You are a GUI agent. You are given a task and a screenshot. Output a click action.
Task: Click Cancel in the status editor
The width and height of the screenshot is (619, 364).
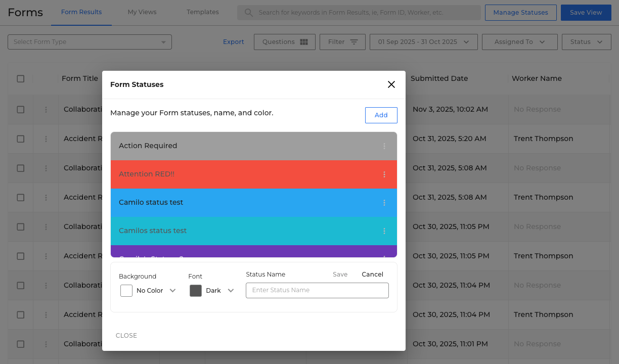373,275
